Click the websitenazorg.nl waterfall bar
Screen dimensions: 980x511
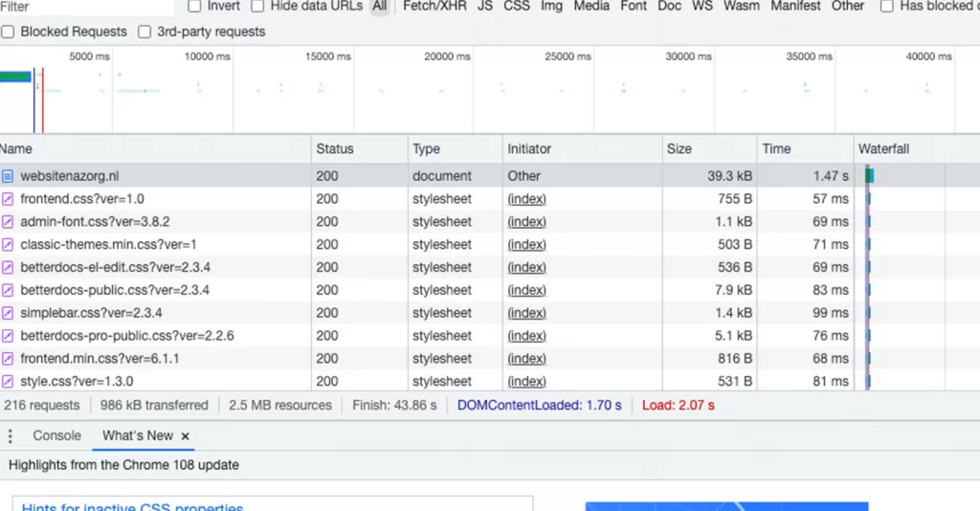click(869, 176)
